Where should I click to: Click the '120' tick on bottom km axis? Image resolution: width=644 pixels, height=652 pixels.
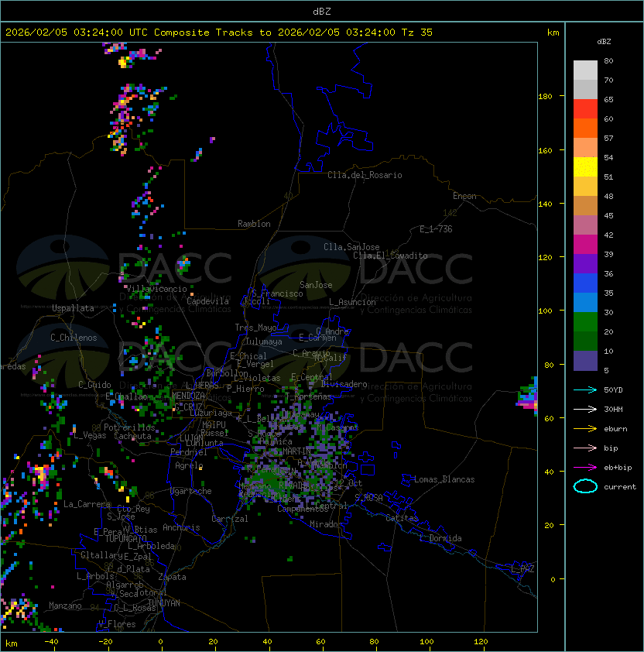(481, 642)
